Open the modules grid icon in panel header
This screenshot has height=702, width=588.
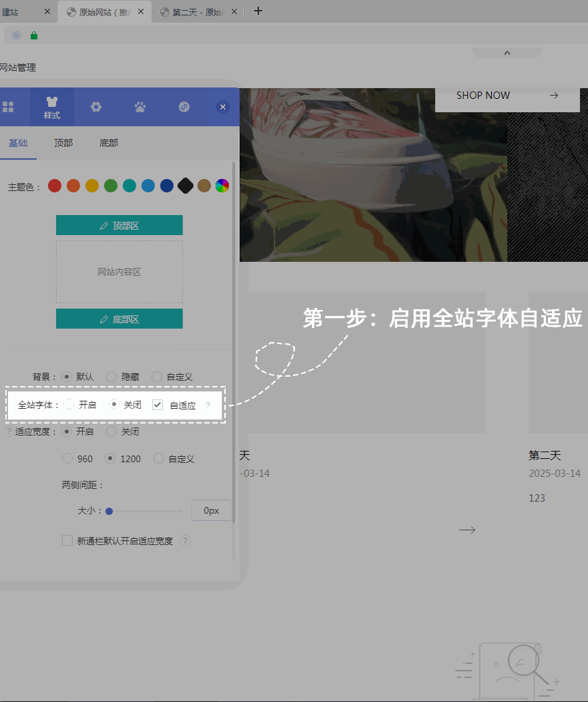9,107
